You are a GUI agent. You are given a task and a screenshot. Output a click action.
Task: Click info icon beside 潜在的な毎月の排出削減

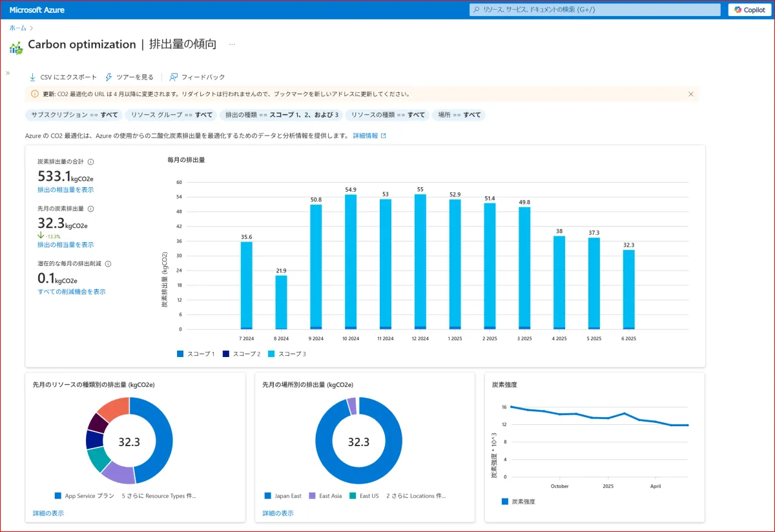pos(108,264)
